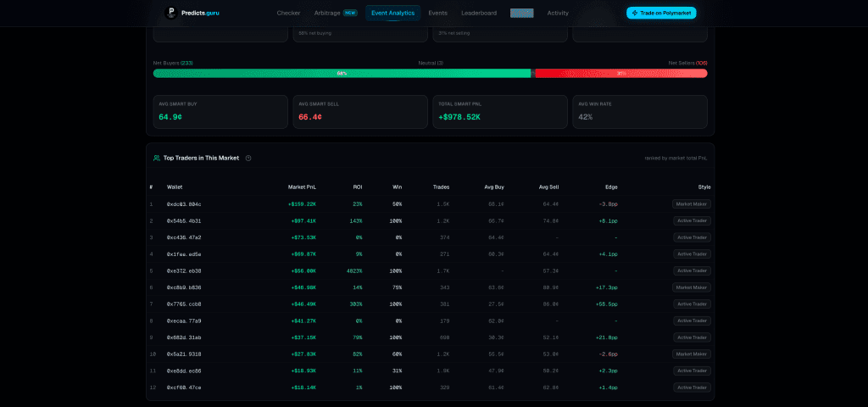Go to the Events tab
This screenshot has width=868, height=407.
coord(438,13)
